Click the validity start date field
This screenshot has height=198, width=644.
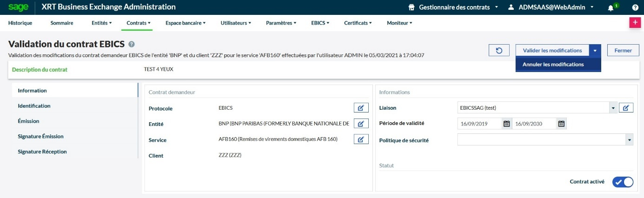479,124
